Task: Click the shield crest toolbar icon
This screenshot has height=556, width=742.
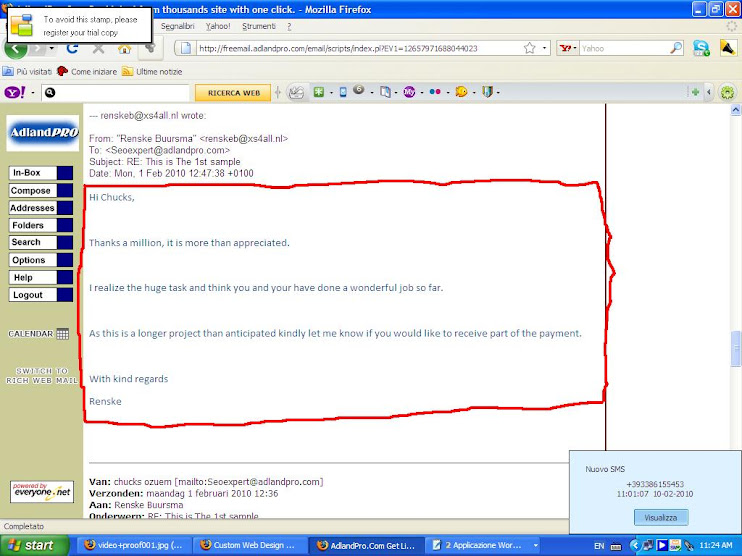Action: (x=487, y=92)
